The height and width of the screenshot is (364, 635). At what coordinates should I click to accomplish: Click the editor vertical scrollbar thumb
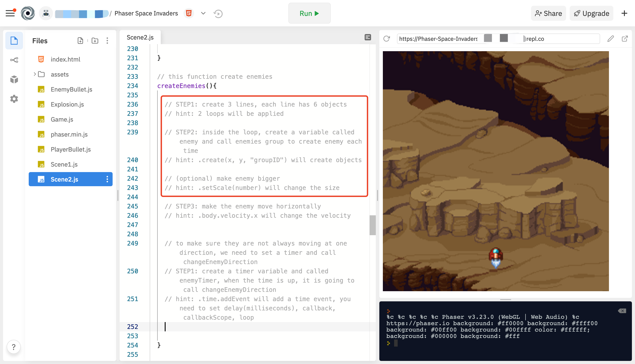pos(372,225)
